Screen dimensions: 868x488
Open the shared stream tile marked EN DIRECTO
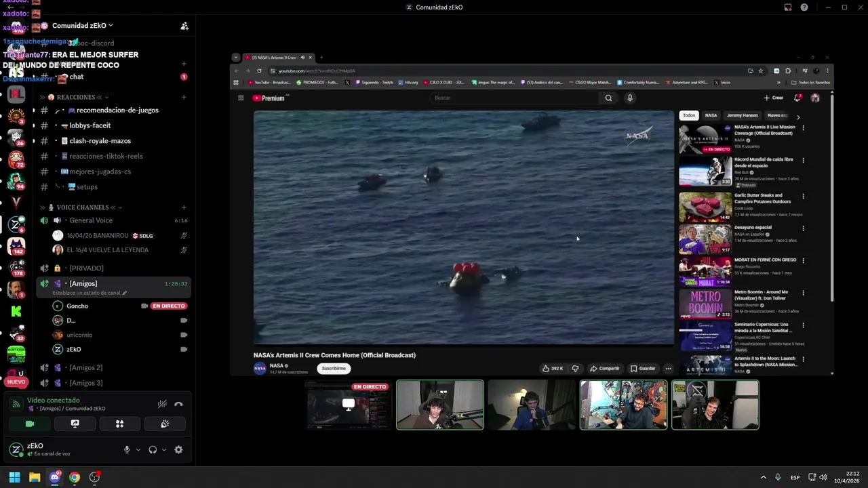tap(348, 405)
